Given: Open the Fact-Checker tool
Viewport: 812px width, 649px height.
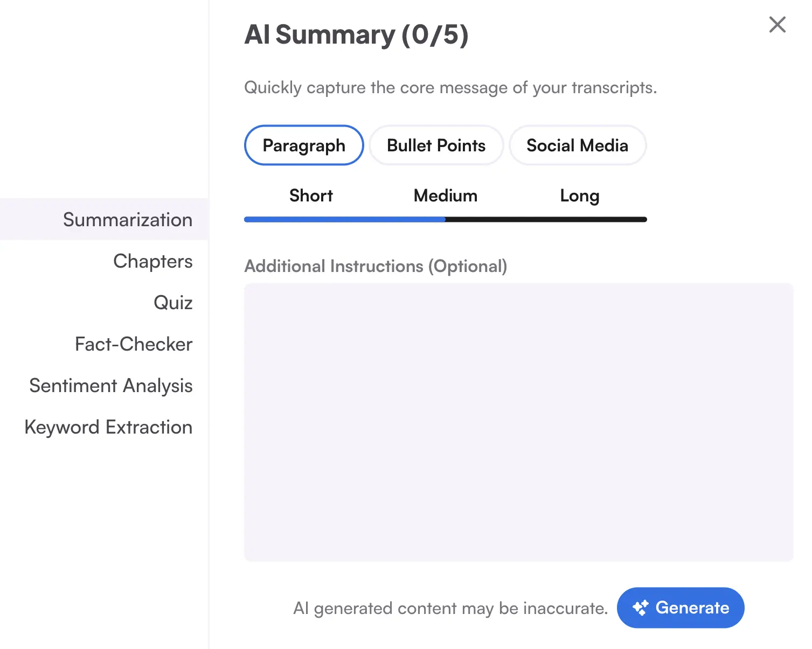Looking at the screenshot, I should [x=134, y=344].
